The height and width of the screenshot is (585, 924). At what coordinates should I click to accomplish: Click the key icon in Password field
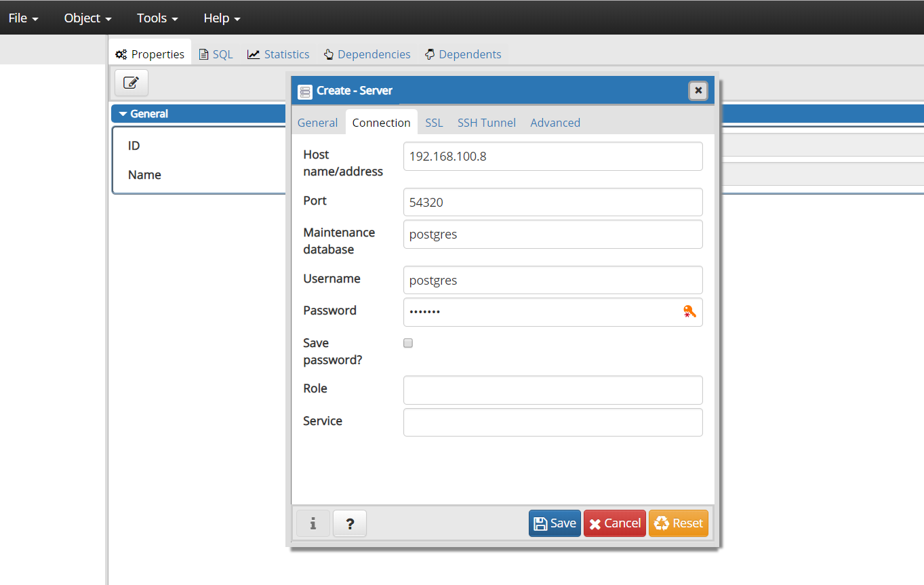690,312
